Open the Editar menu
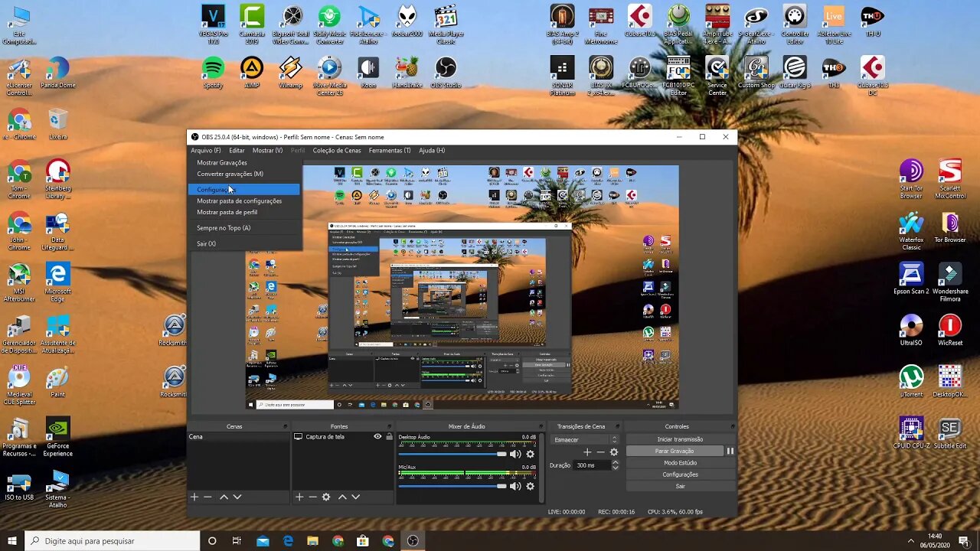 click(237, 151)
